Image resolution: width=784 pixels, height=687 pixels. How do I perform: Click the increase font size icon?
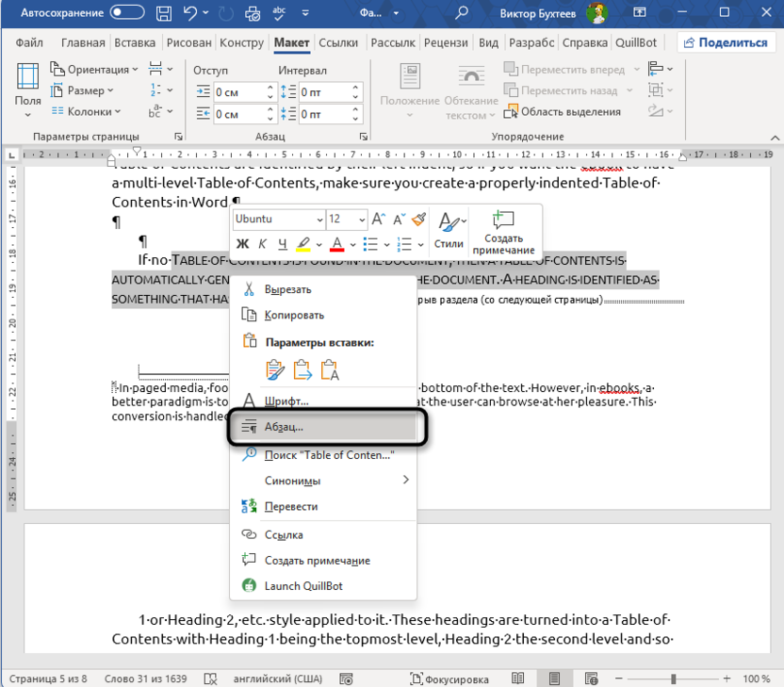coord(377,219)
